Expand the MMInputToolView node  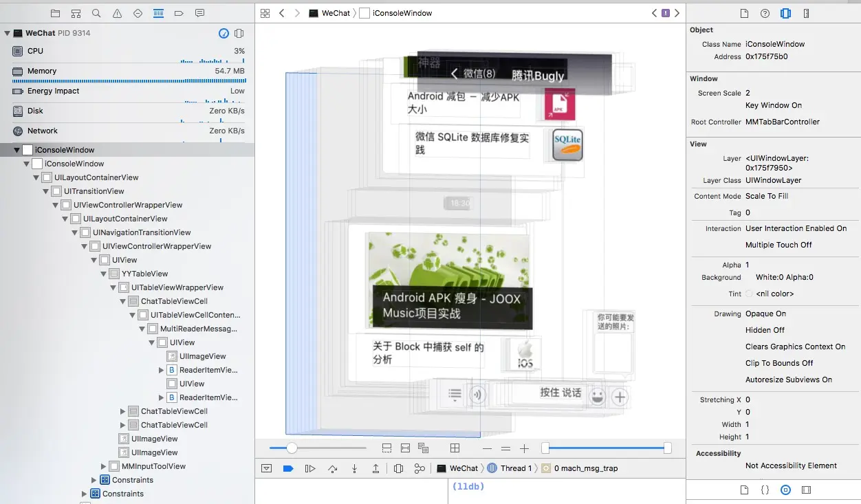[104, 466]
